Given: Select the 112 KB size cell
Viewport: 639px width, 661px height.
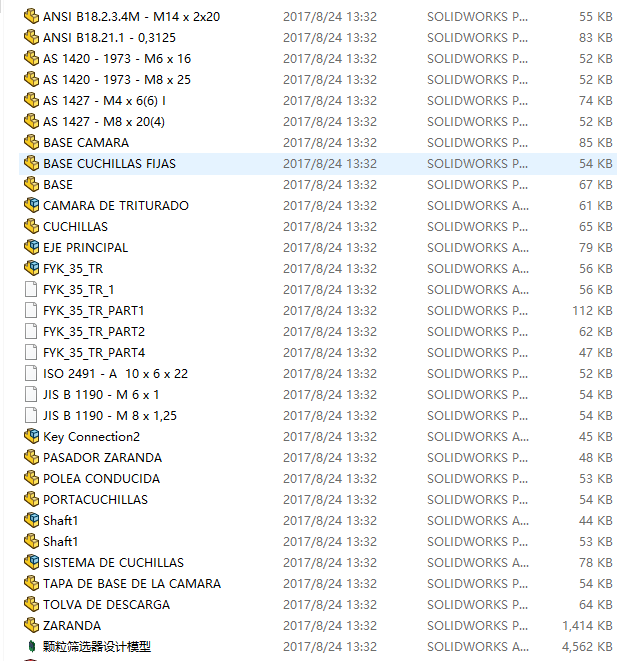Looking at the screenshot, I should 592,311.
